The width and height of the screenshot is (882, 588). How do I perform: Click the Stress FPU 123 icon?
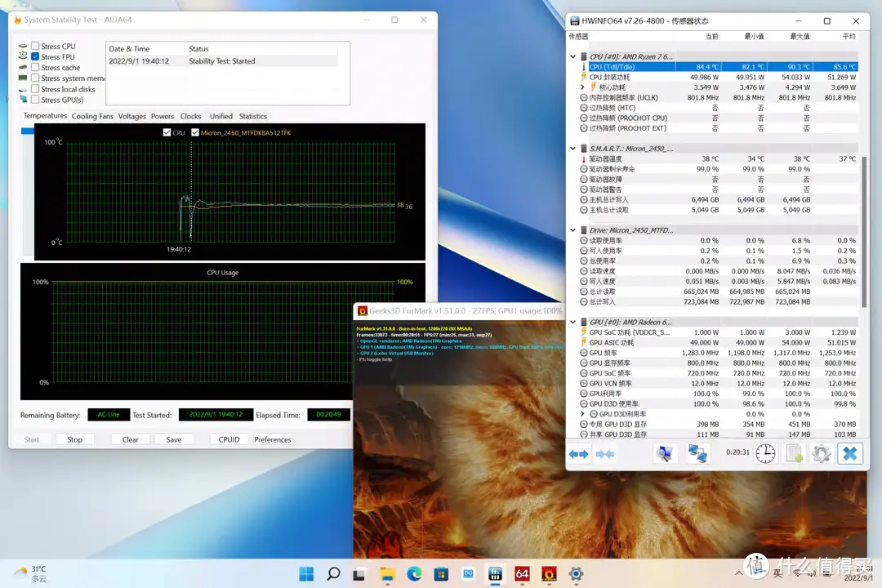click(x=23, y=56)
